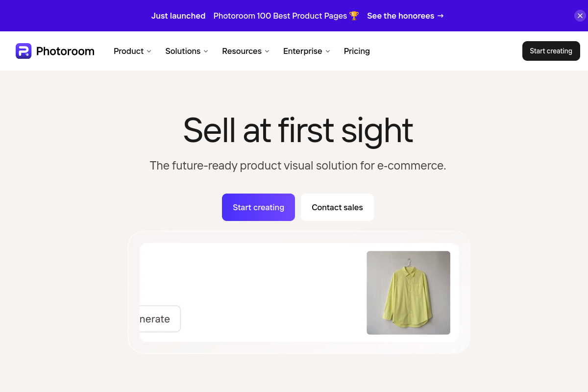Click the Contact sales button

tap(337, 207)
